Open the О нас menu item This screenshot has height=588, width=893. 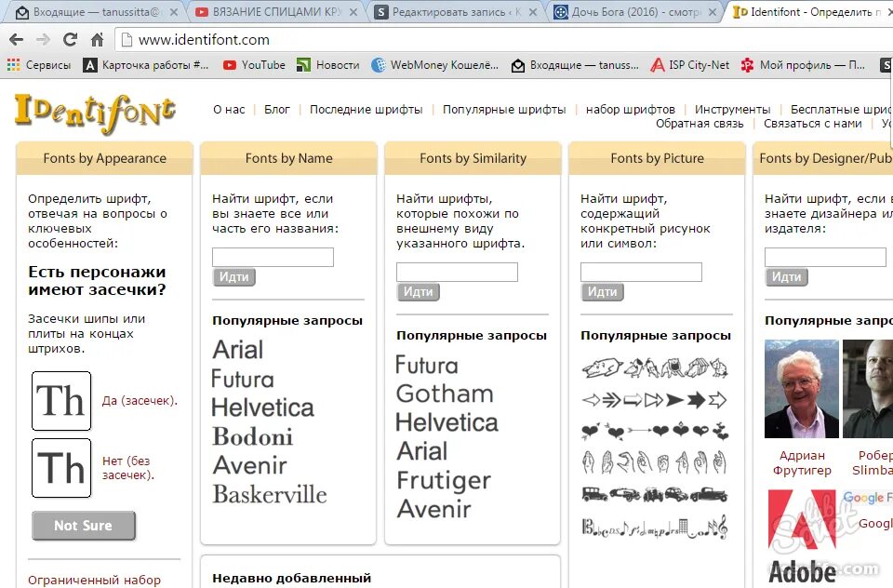[229, 110]
